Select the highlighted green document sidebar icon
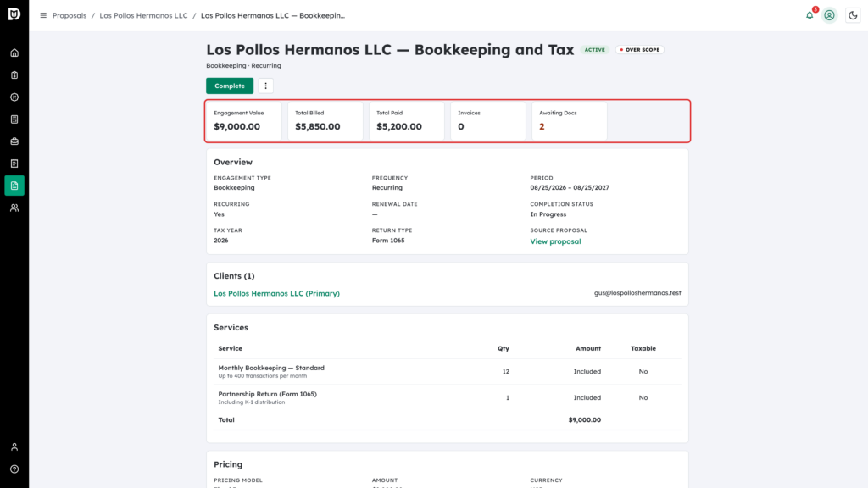868x488 pixels. coord(14,186)
